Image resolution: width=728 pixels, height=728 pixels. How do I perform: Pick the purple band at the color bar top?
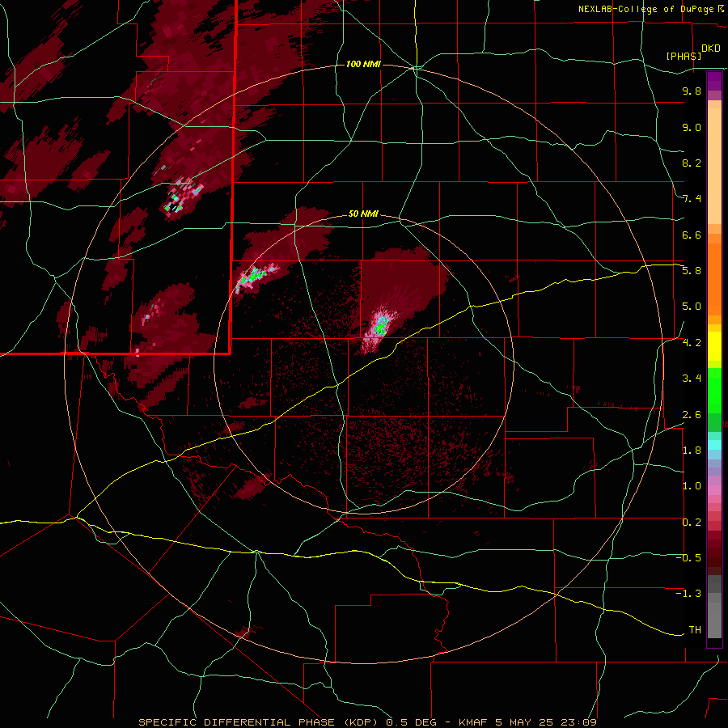coord(714,81)
